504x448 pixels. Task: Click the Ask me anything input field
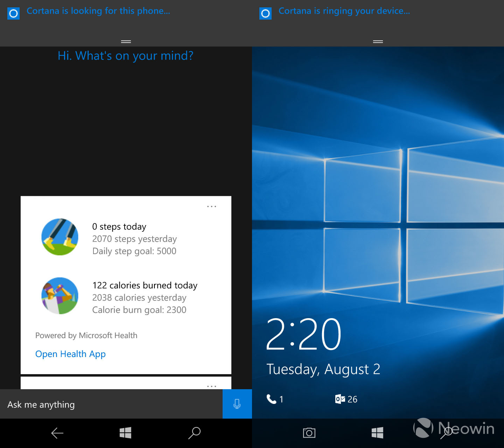click(105, 404)
